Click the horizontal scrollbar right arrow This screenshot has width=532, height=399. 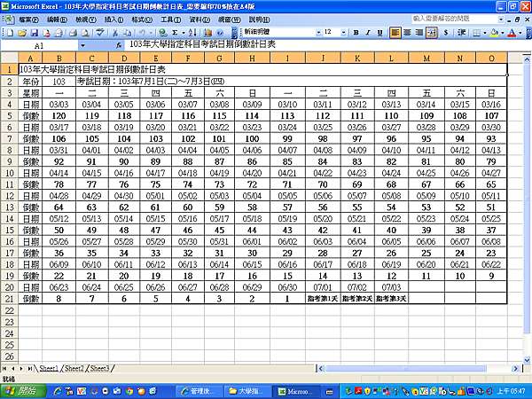click(515, 369)
